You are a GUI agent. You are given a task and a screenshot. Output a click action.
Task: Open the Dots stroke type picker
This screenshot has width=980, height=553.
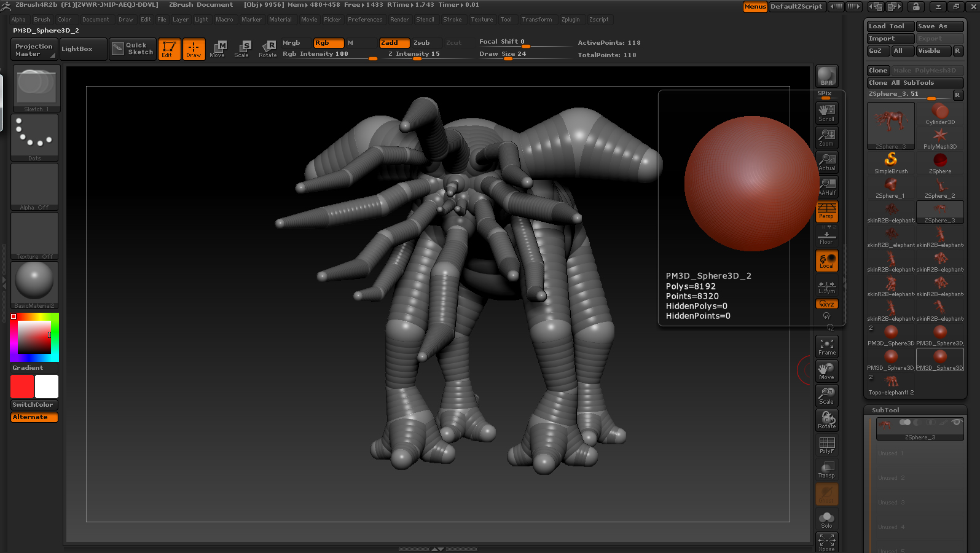[34, 138]
